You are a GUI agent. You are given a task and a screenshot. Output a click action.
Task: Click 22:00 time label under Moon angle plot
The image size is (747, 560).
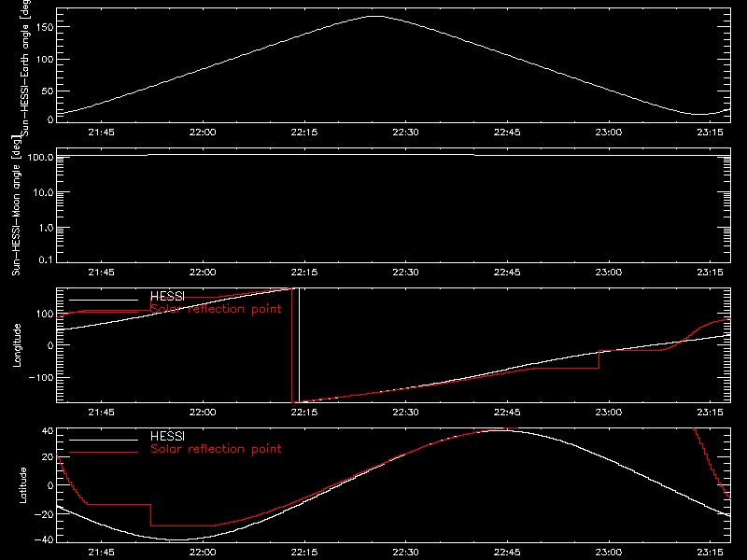(203, 273)
